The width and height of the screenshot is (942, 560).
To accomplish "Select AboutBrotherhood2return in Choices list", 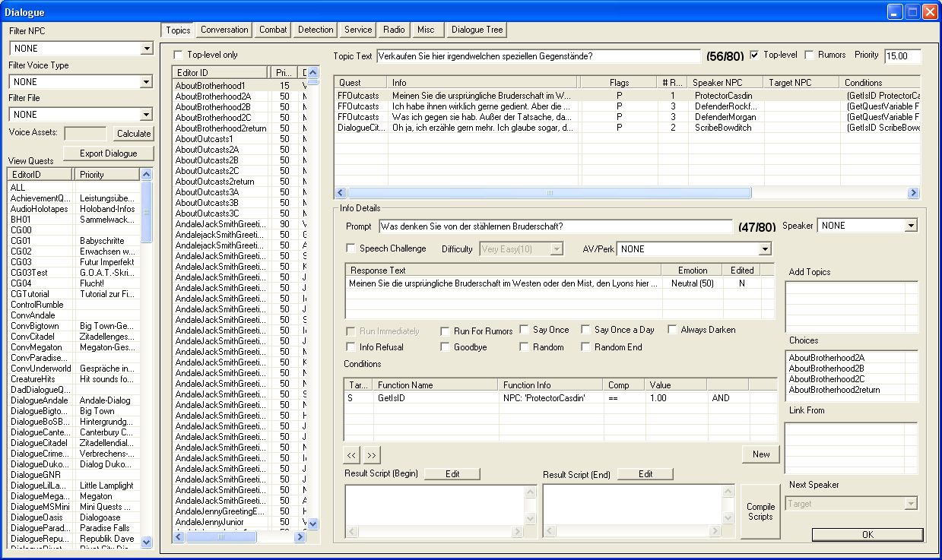I will [x=834, y=390].
